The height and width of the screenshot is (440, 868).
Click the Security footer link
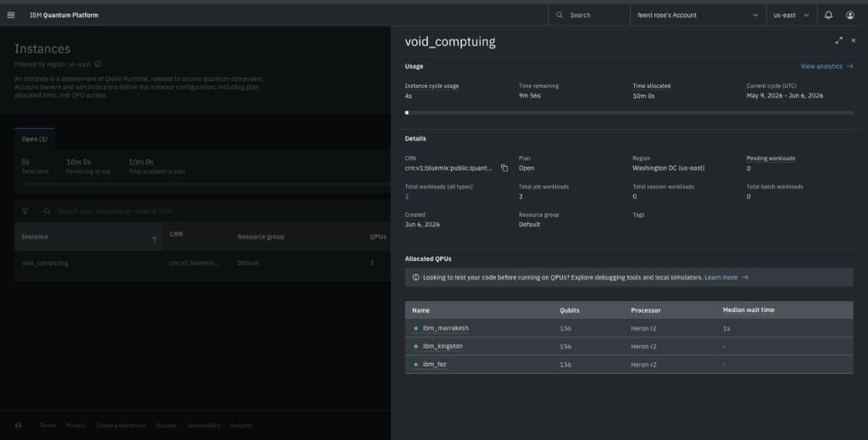click(242, 425)
